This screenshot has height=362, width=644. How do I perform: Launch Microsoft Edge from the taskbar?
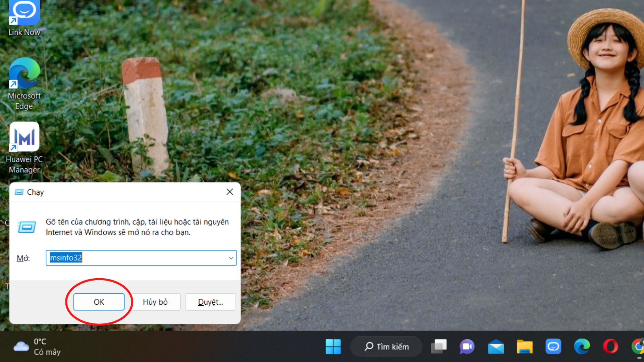coord(582,347)
